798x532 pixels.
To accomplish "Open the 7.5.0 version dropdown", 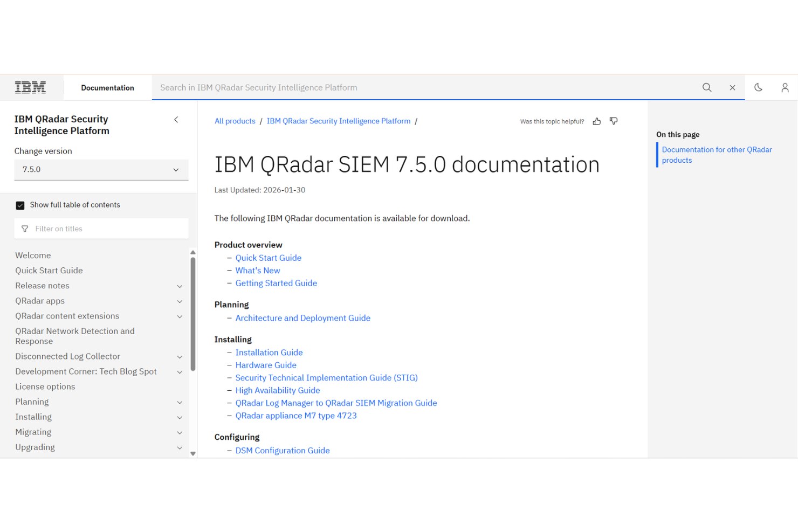I will [101, 169].
